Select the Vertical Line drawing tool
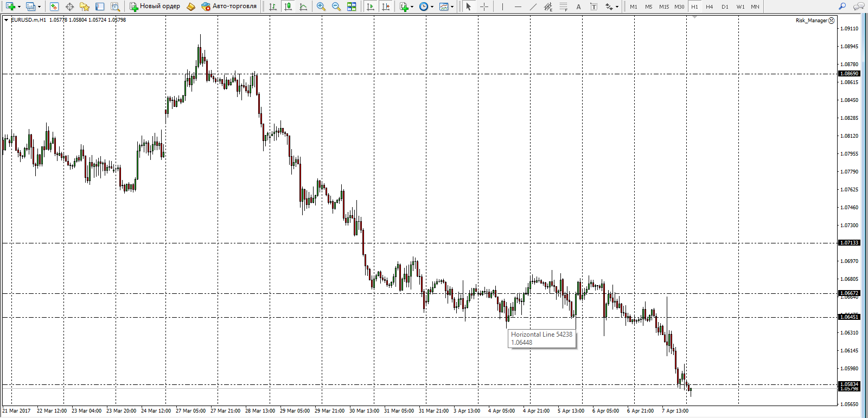 coord(503,7)
